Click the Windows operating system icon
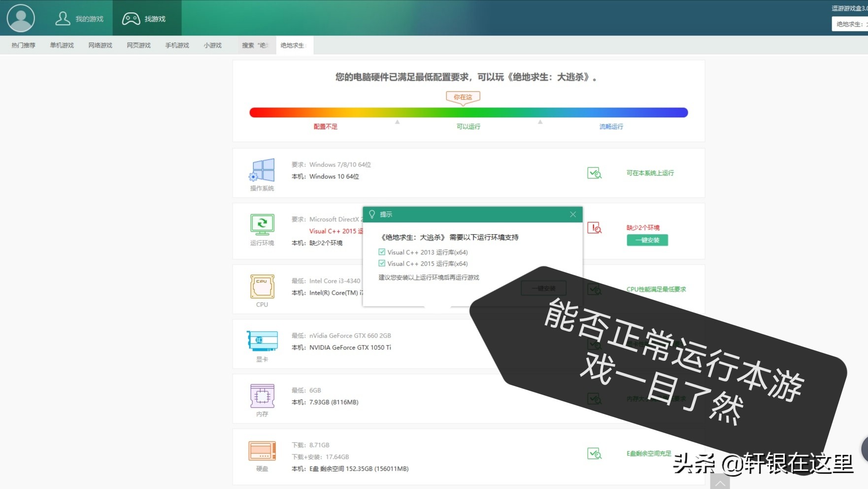The height and width of the screenshot is (489, 868). coord(262,171)
